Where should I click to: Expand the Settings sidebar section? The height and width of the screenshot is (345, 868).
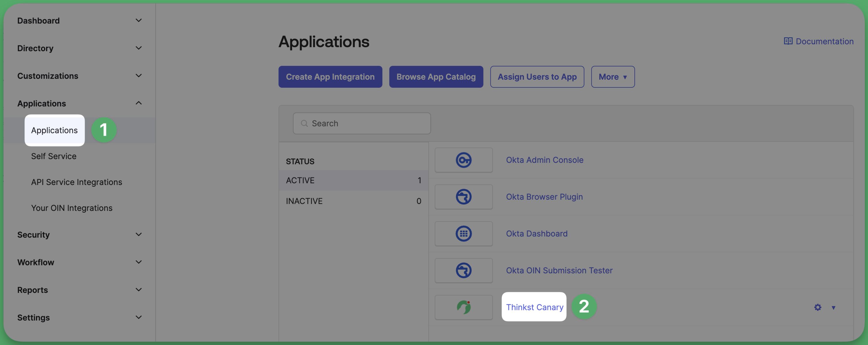138,317
